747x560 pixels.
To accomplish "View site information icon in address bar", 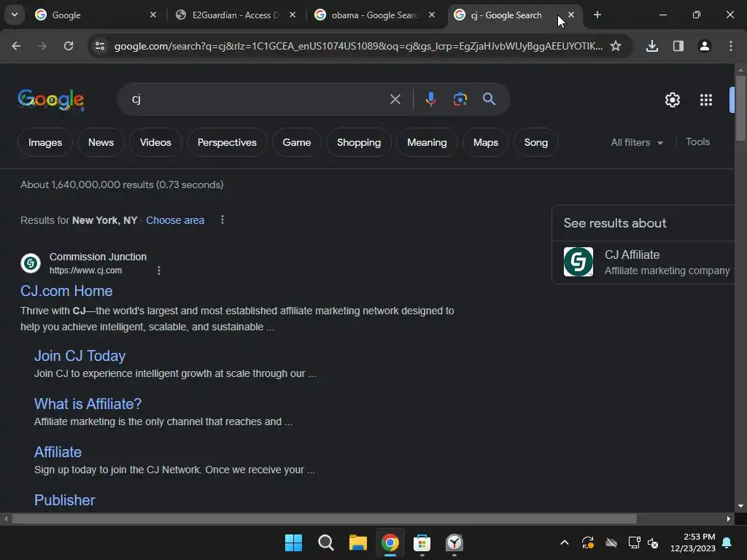I will point(100,46).
